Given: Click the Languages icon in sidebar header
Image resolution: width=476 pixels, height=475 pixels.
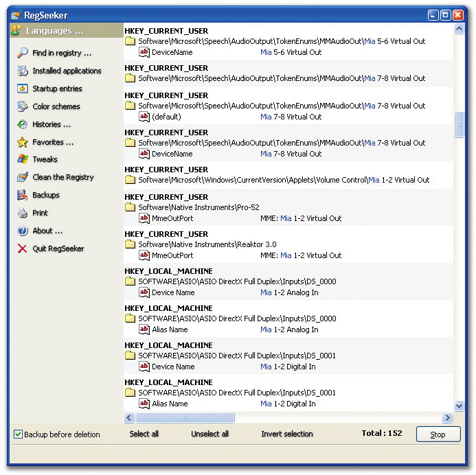Looking at the screenshot, I should point(16,30).
